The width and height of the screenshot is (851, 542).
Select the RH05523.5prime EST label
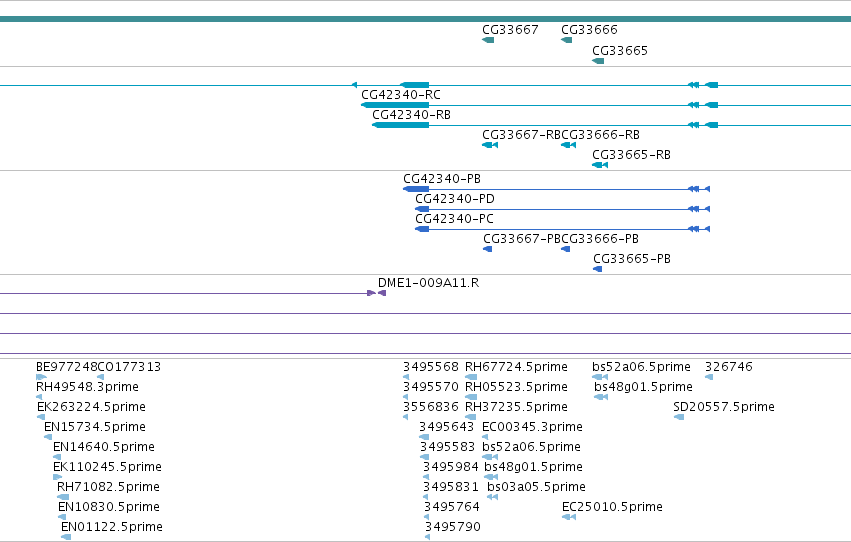(516, 387)
